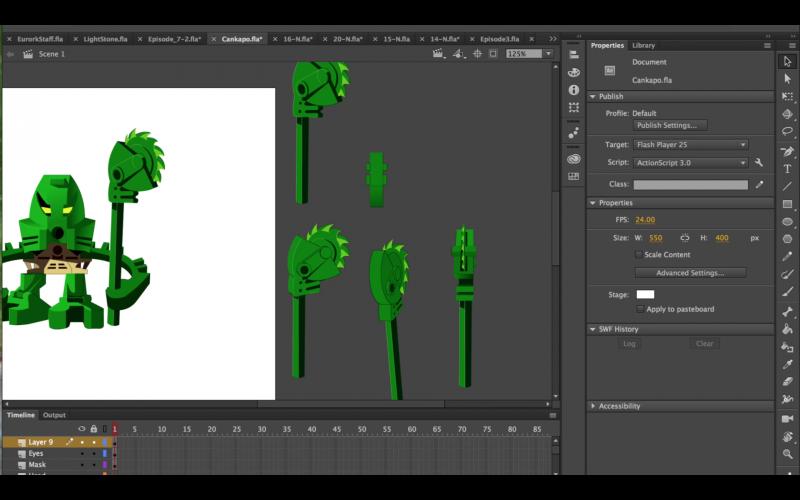Open the Target Flash Player 25 dropdown
Image resolution: width=800 pixels, height=500 pixels.
691,145
